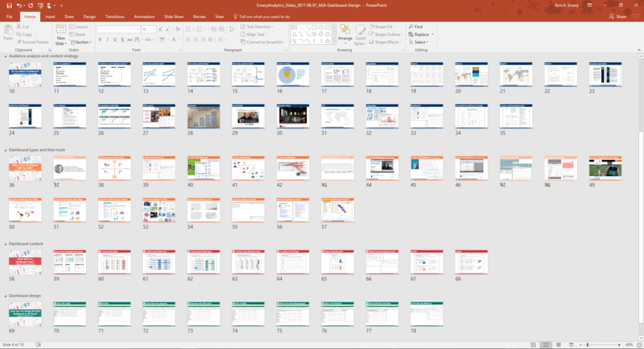Click Convert to SmartArt button

tap(262, 42)
